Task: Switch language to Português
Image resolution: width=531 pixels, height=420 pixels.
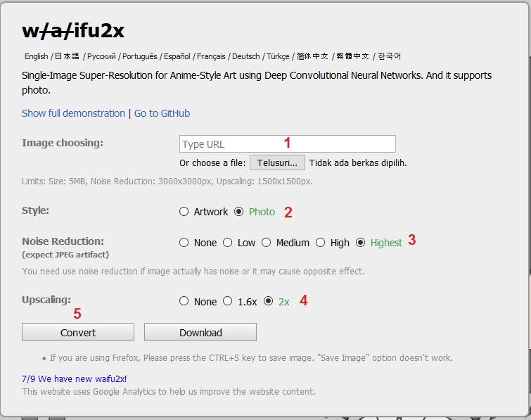Action: pyautogui.click(x=140, y=56)
